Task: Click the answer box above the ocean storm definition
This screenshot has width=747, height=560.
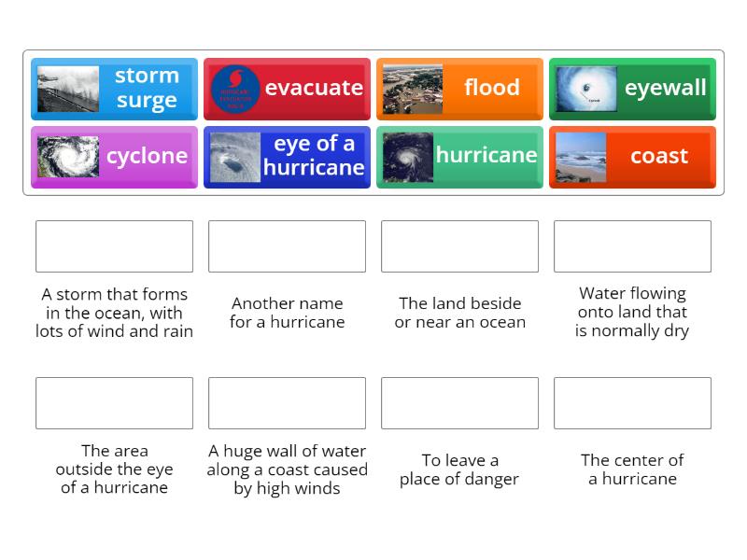Action: tap(114, 246)
